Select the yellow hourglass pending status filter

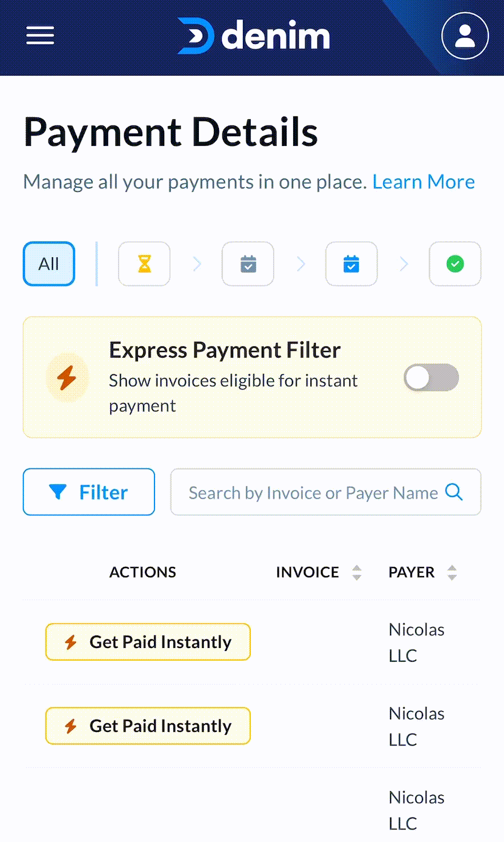(144, 264)
